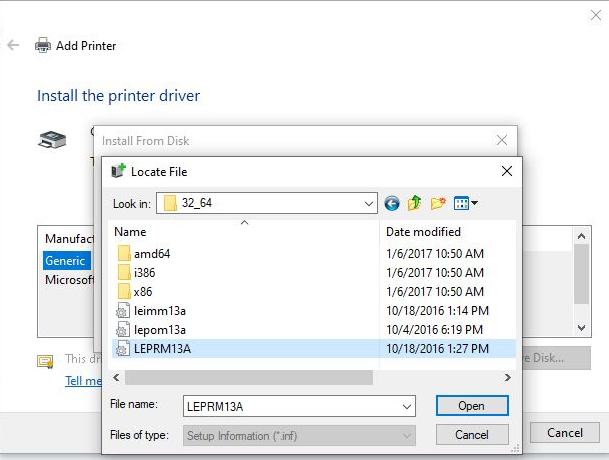Click the printer list scroll down arrow
This screenshot has height=460, width=609.
[581, 328]
